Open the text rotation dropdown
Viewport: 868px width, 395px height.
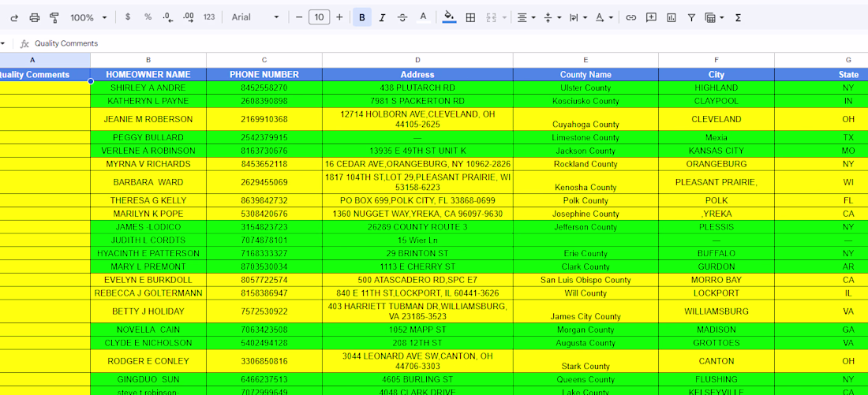pos(604,17)
